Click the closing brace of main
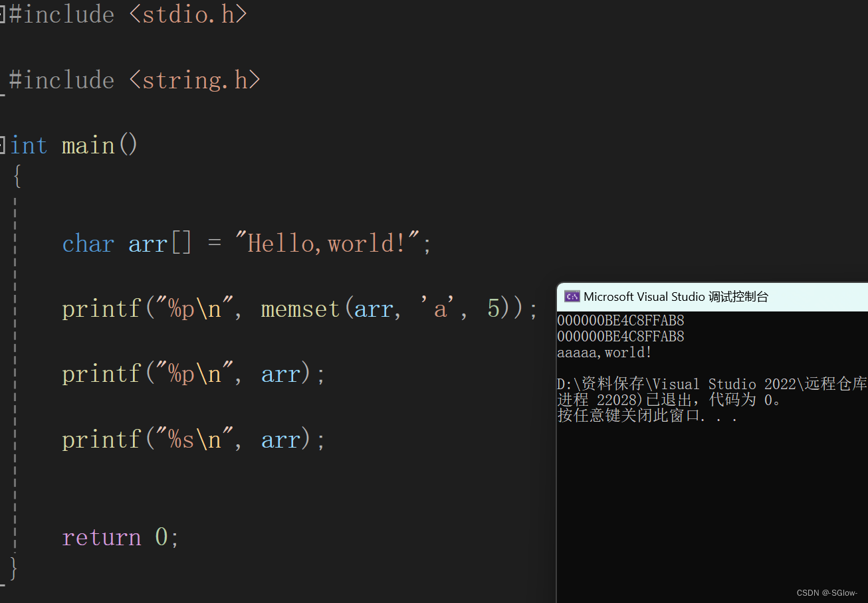 (14, 568)
